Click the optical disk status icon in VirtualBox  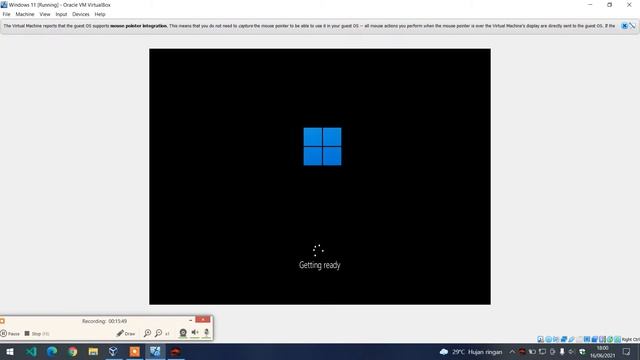[x=549, y=339]
